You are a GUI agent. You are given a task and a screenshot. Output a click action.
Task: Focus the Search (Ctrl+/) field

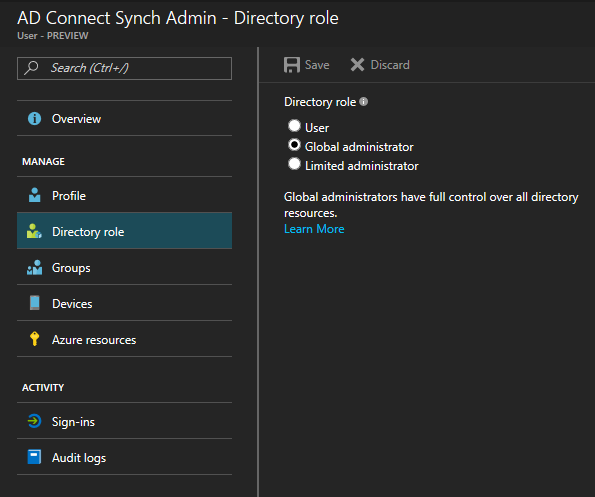coord(124,68)
